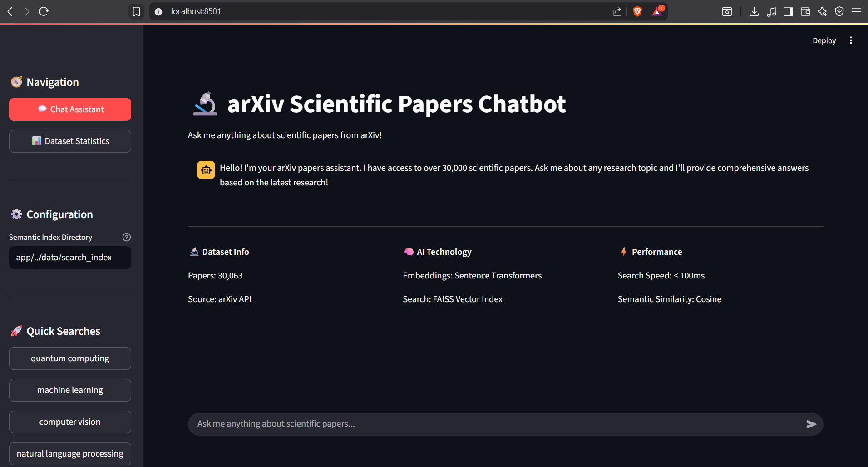Click the 'Papers: 30,063' text
This screenshot has height=467, width=868.
point(215,276)
